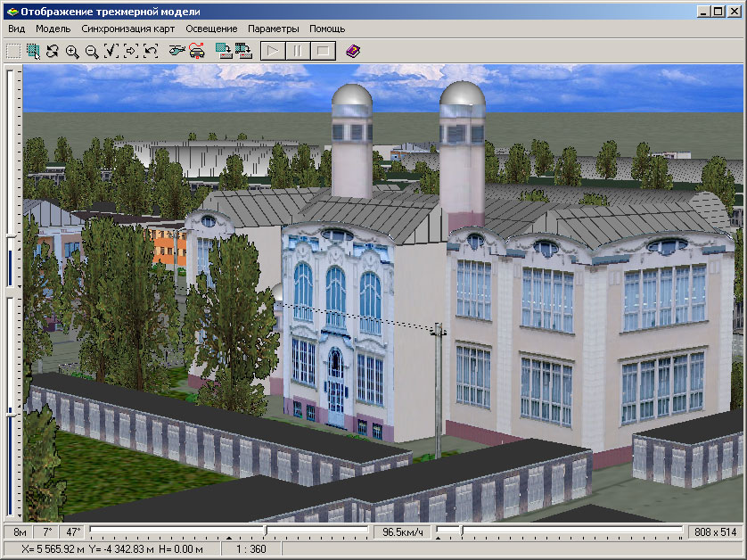Click the save video to file icon
The height and width of the screenshot is (560, 747).
coord(243,51)
